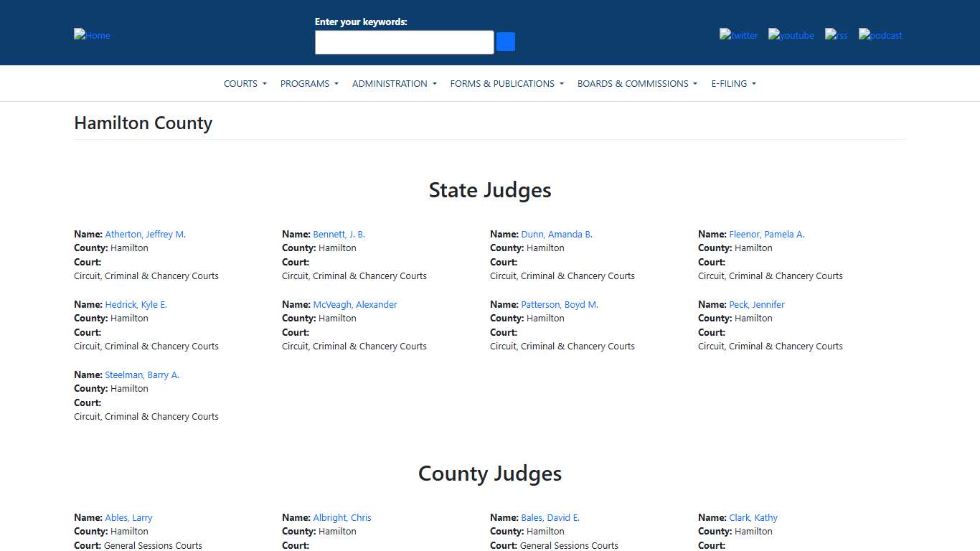Open the COURTS dropdown menu
Screen dimensions: 980x551
point(245,83)
